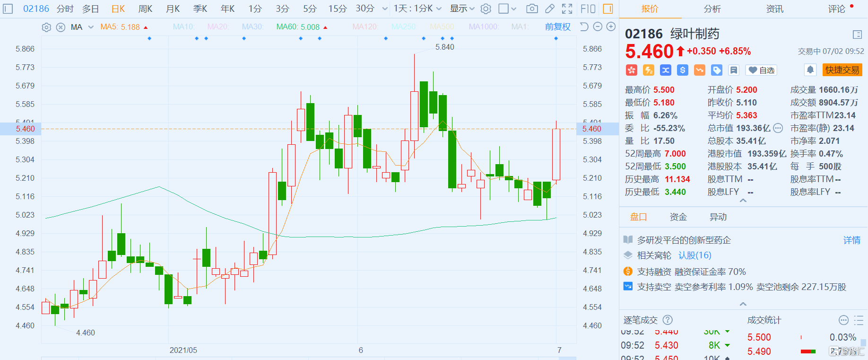
Task: Toggle MA60 line display
Action: (x=298, y=27)
